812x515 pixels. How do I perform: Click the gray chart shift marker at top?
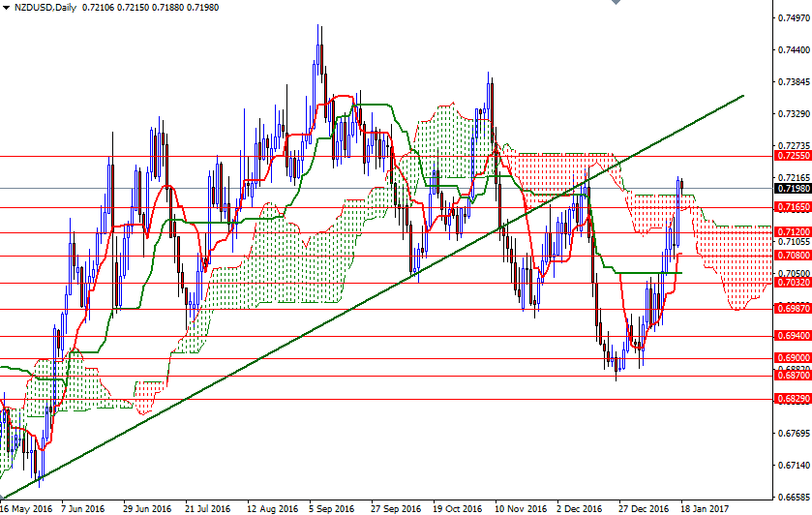pyautogui.click(x=616, y=2)
